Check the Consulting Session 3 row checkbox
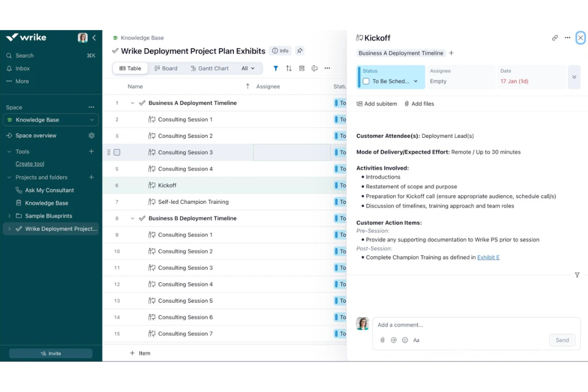588x392 pixels. [x=117, y=153]
